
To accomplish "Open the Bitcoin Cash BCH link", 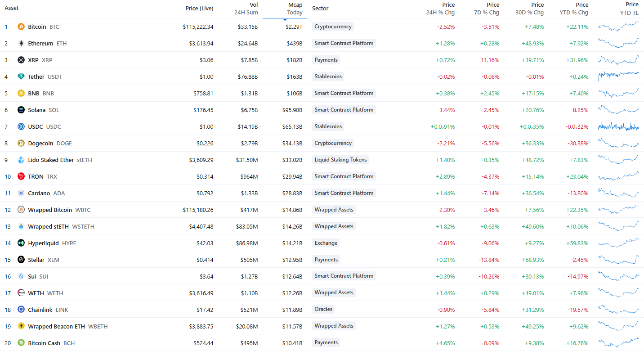I will tap(51, 343).
